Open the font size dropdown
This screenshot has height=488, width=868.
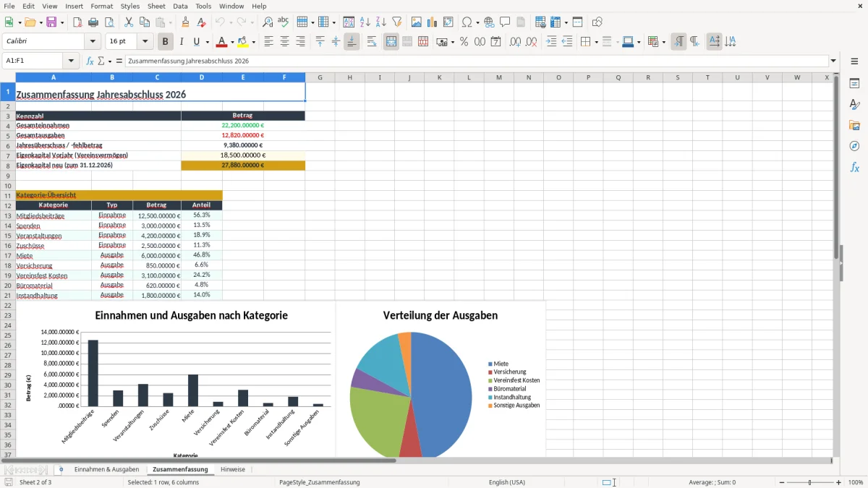point(145,42)
